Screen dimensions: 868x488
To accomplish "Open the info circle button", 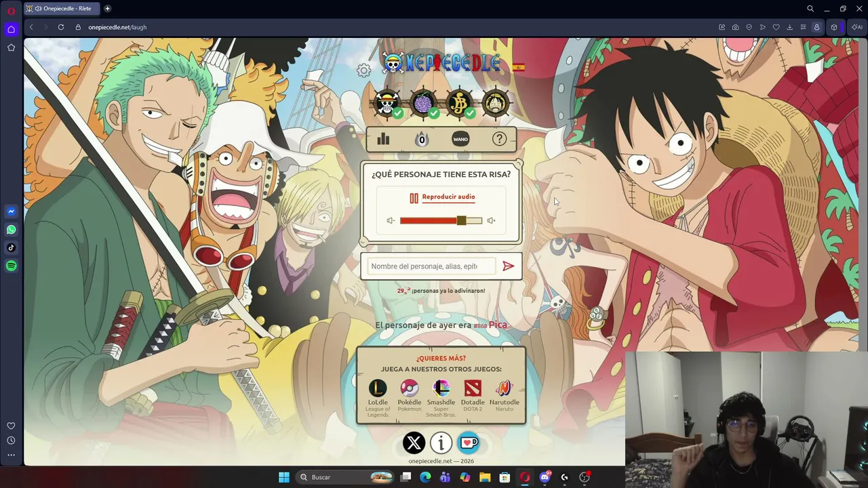I will (441, 443).
